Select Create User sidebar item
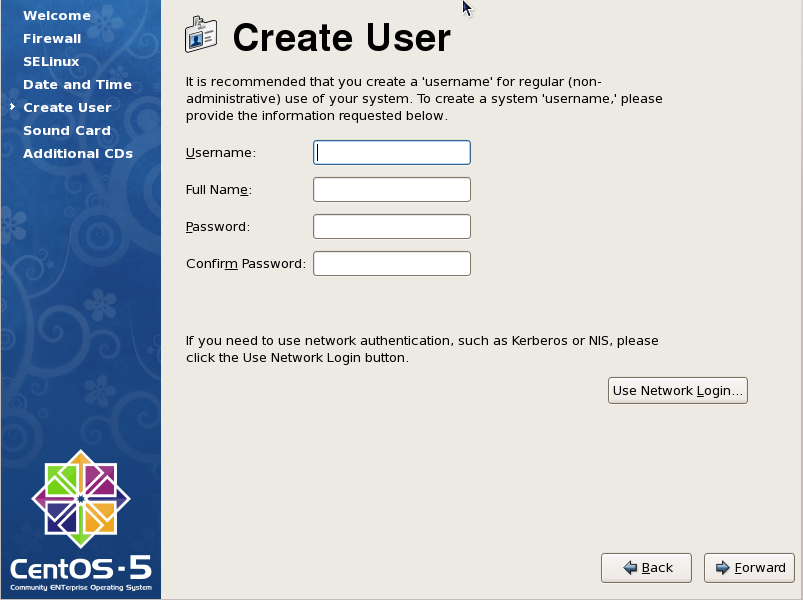The image size is (803, 600). pos(67,108)
